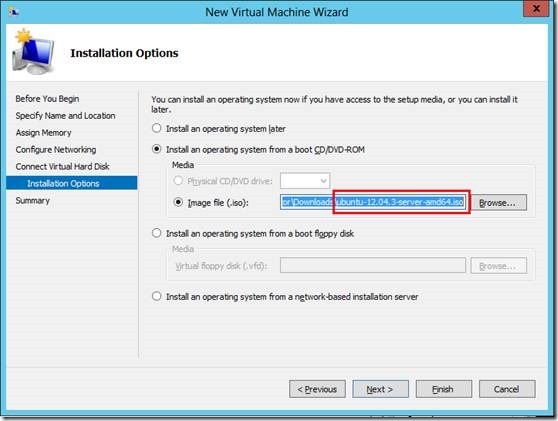
Task: Click the computer image in the header
Action: (33, 52)
